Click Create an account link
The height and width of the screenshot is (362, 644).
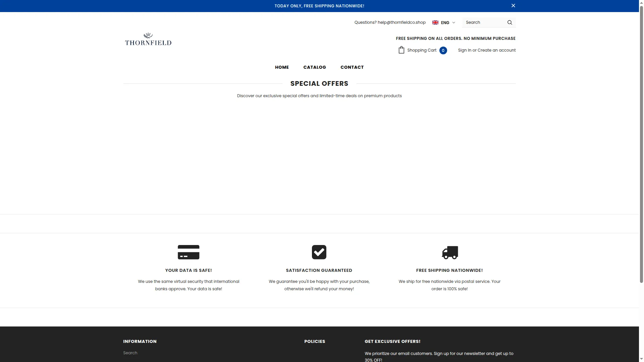[496, 50]
